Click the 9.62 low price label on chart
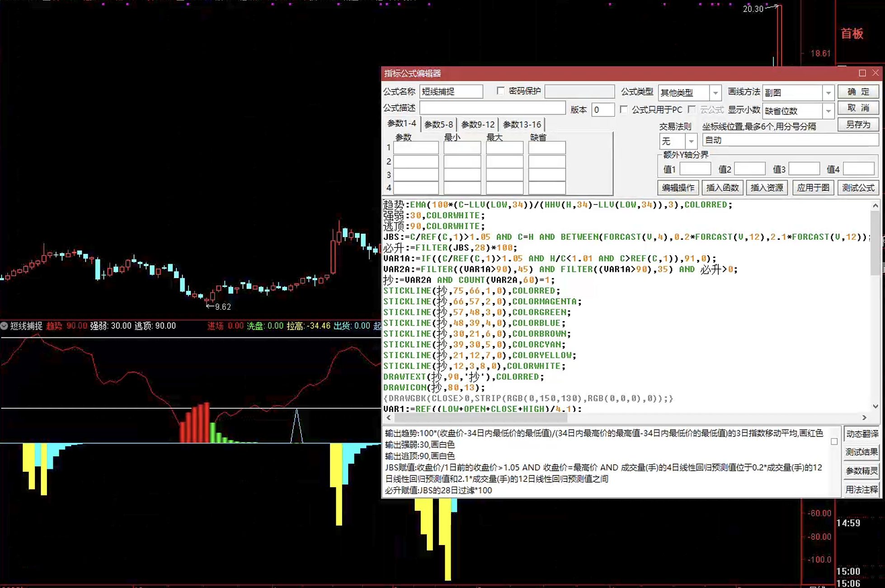Image resolution: width=885 pixels, height=588 pixels. click(223, 307)
